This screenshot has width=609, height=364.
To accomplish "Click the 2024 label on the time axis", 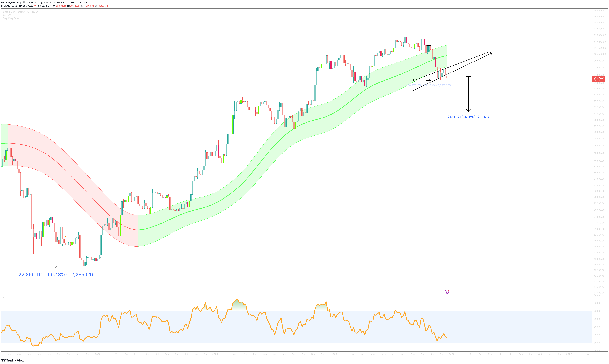I will (x=215, y=354).
